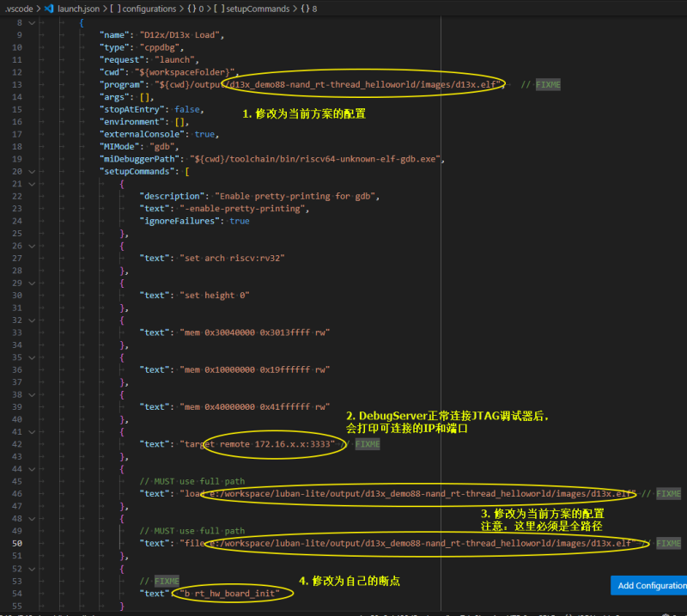Click the program path ending in d13x.elf on line 13
687x616 pixels.
coord(328,84)
